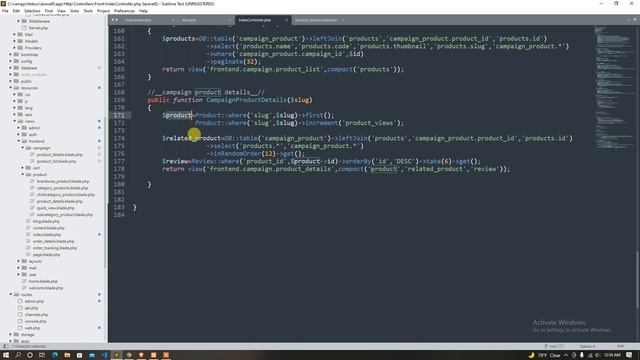
Task: Click the channels.php file icon
Action: click(x=20, y=314)
